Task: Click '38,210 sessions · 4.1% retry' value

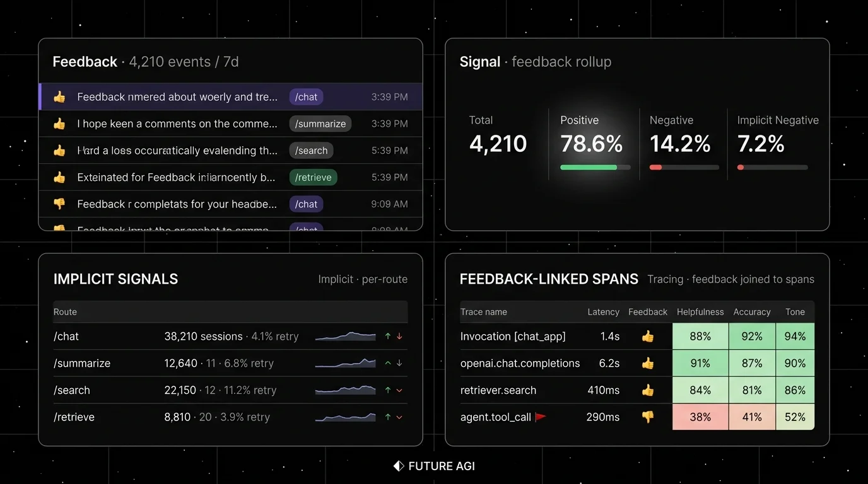Action: coord(232,337)
